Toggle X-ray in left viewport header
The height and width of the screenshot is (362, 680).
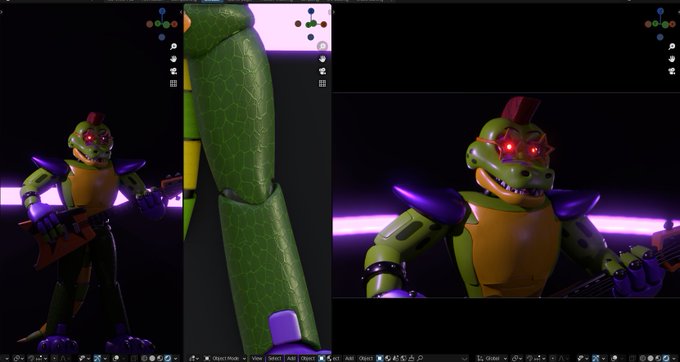click(134, 358)
